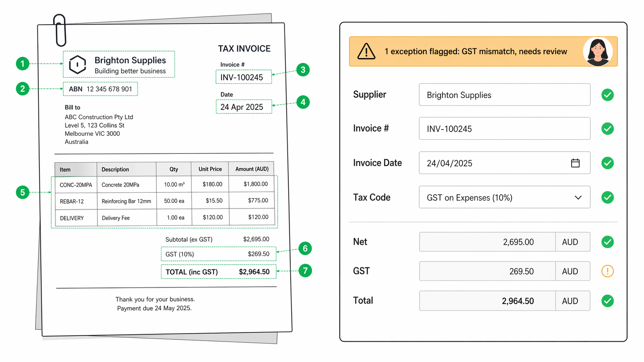
Task: Click the 'GST (10%)' line on the invoice
Action: pos(218,254)
